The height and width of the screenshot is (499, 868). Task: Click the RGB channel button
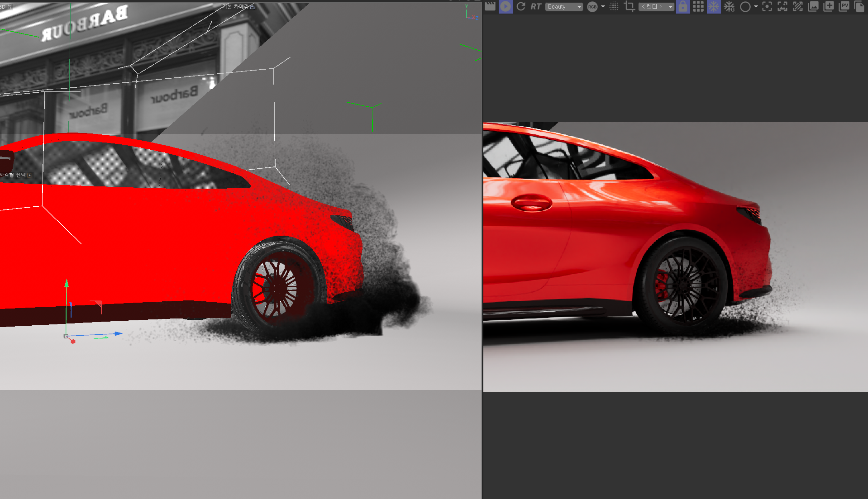[592, 7]
